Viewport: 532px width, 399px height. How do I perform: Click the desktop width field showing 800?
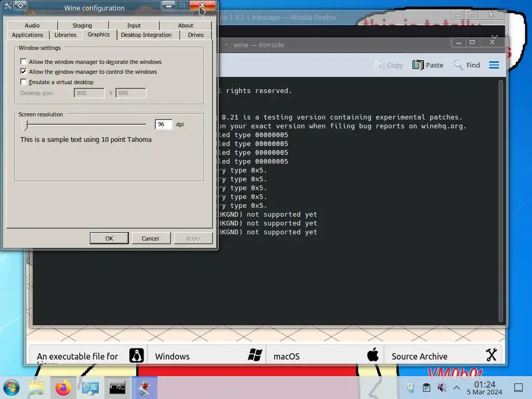coord(89,93)
